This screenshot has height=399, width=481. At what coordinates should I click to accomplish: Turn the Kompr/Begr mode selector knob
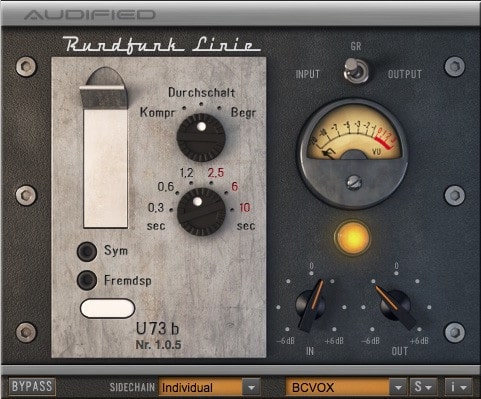[x=201, y=138]
